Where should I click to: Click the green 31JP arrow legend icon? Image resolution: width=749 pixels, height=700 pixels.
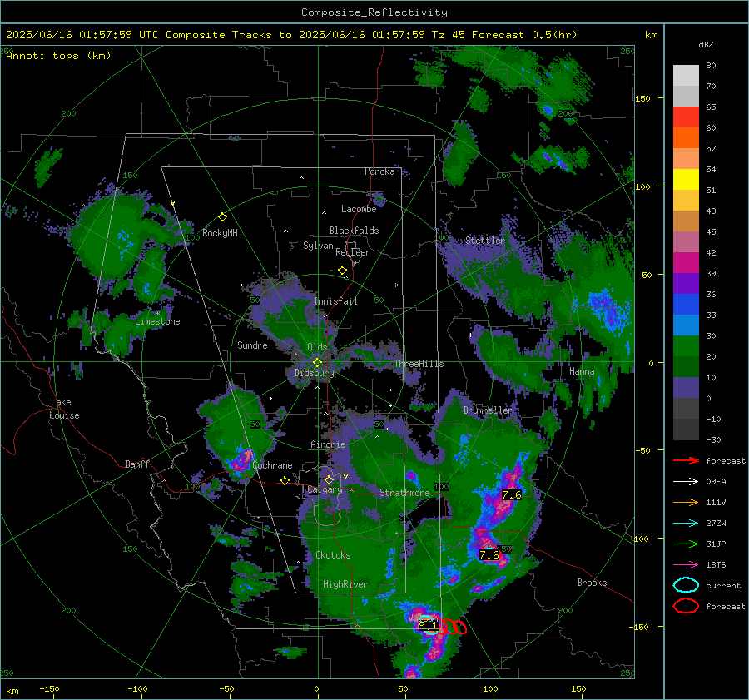[686, 544]
